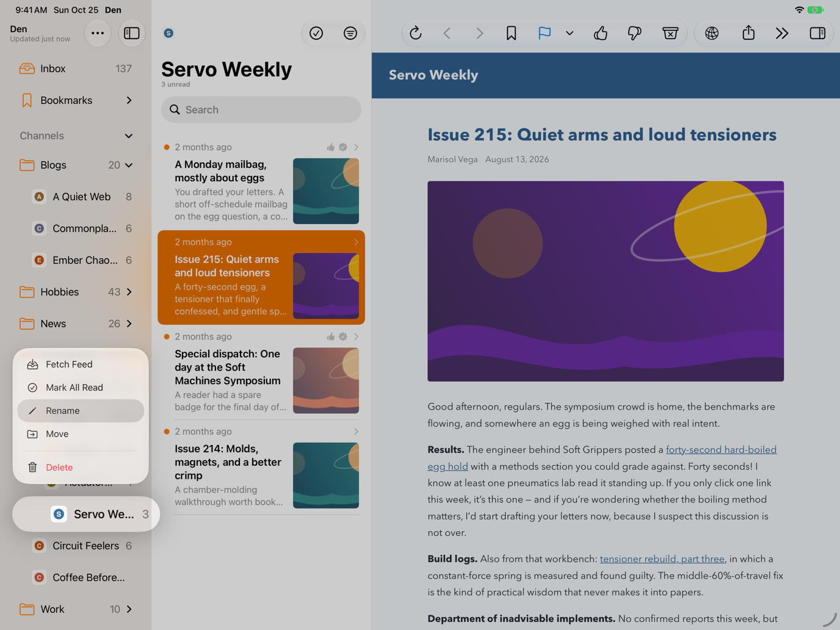Toggle the right inspector panel

point(817,33)
